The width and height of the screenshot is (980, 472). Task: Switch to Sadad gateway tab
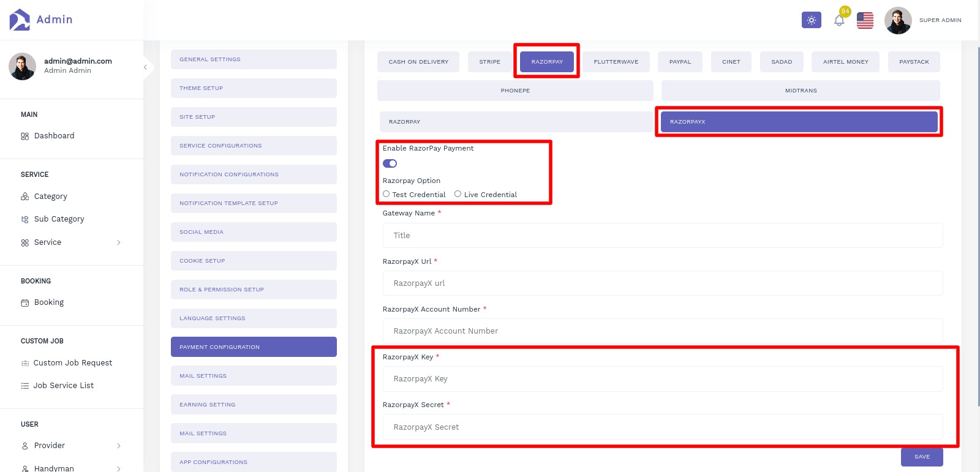click(x=782, y=62)
